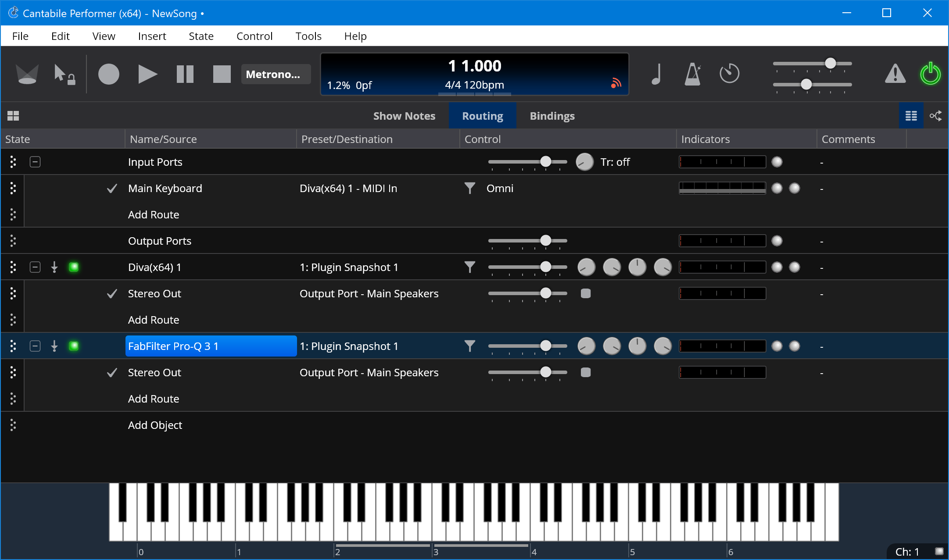
Task: Click the Main Keyboard source name
Action: coord(165,188)
